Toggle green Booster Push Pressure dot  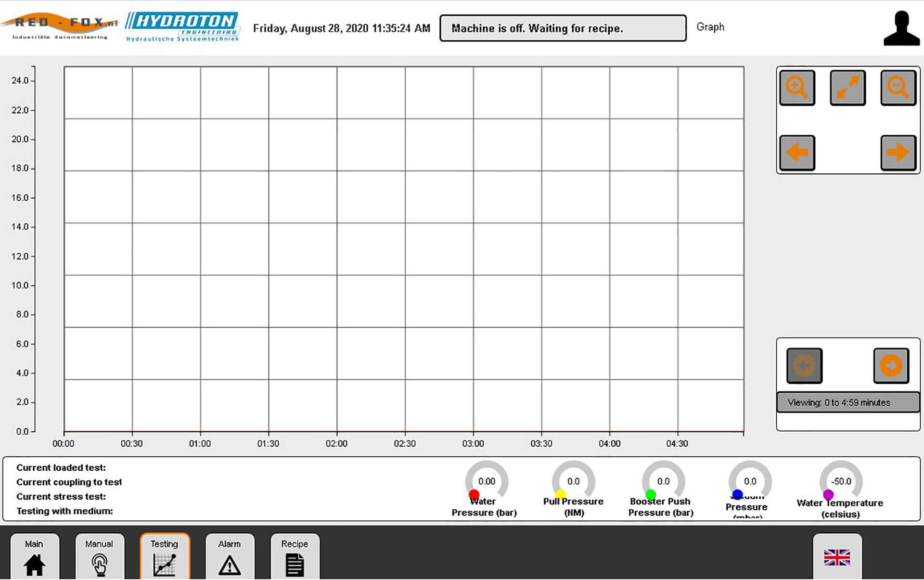tap(651, 494)
